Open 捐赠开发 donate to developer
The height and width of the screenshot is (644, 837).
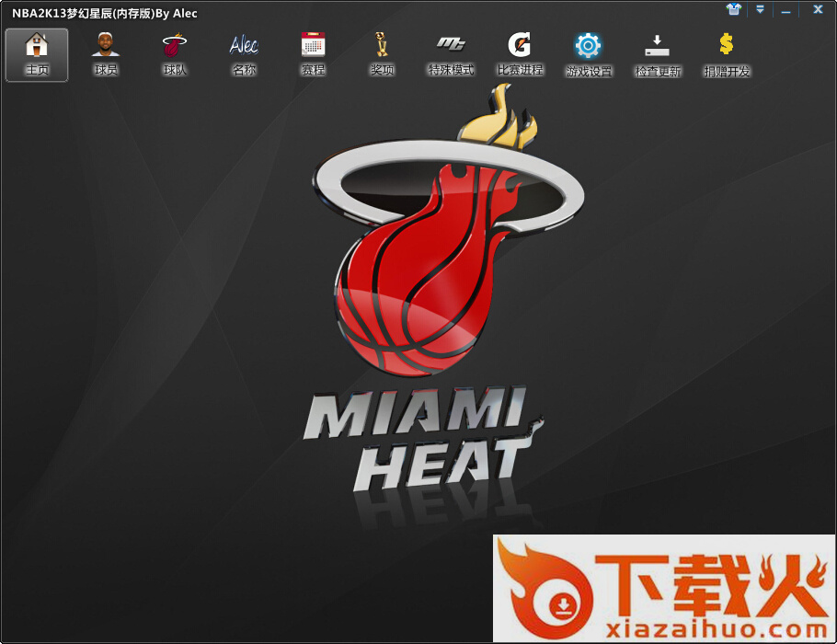pos(727,55)
